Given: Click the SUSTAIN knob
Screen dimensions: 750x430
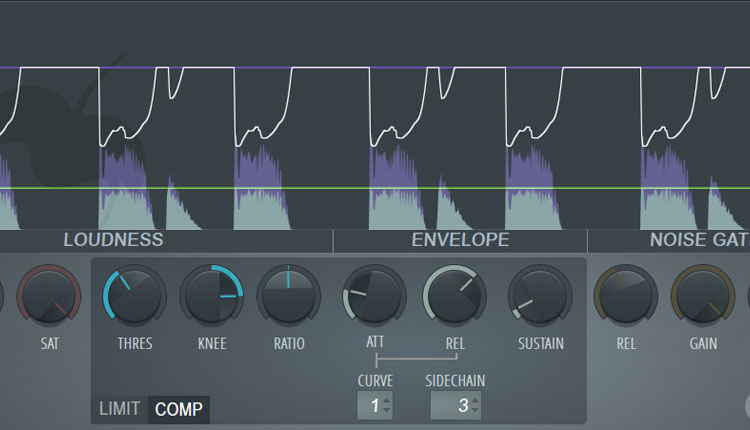Looking at the screenshot, I should click(540, 296).
